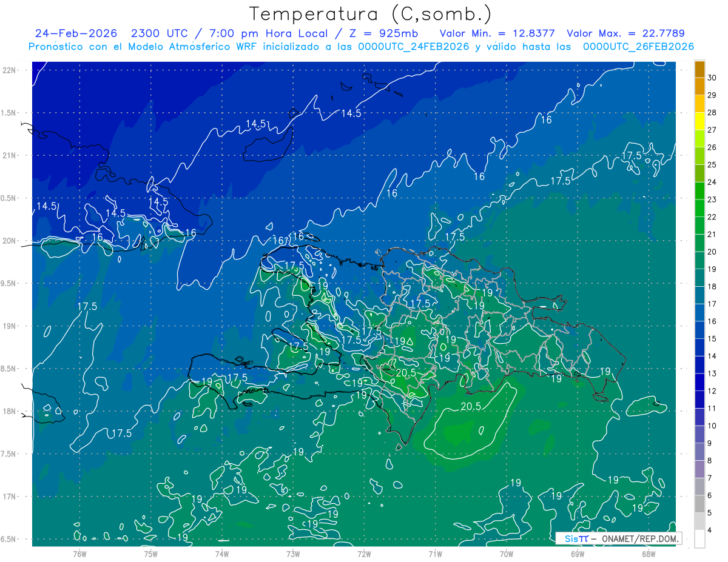Click the '73W' longitude axis label

pos(293,554)
